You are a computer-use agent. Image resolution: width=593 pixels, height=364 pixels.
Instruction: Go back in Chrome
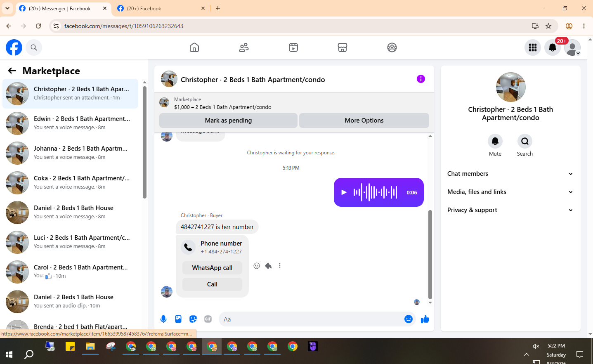[x=9, y=26]
